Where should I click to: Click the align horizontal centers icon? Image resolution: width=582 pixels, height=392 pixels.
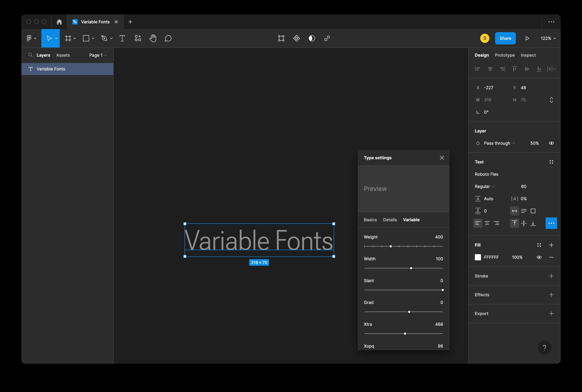click(490, 69)
